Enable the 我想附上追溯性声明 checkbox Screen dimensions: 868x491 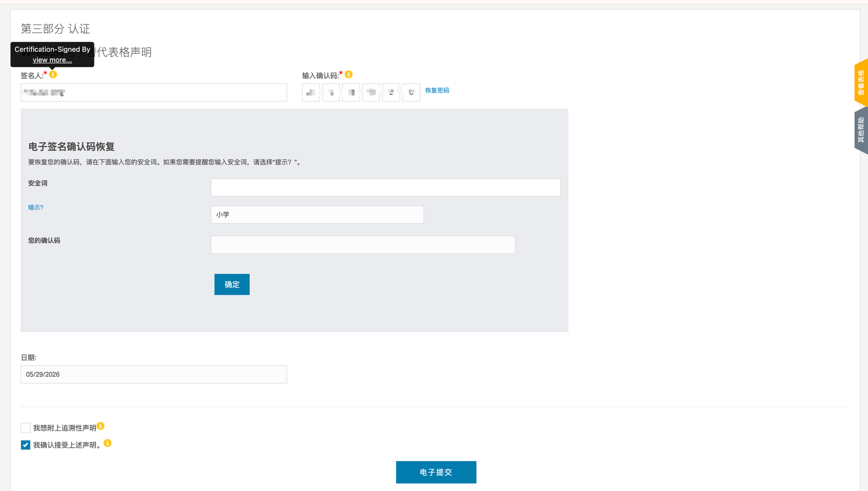[25, 428]
